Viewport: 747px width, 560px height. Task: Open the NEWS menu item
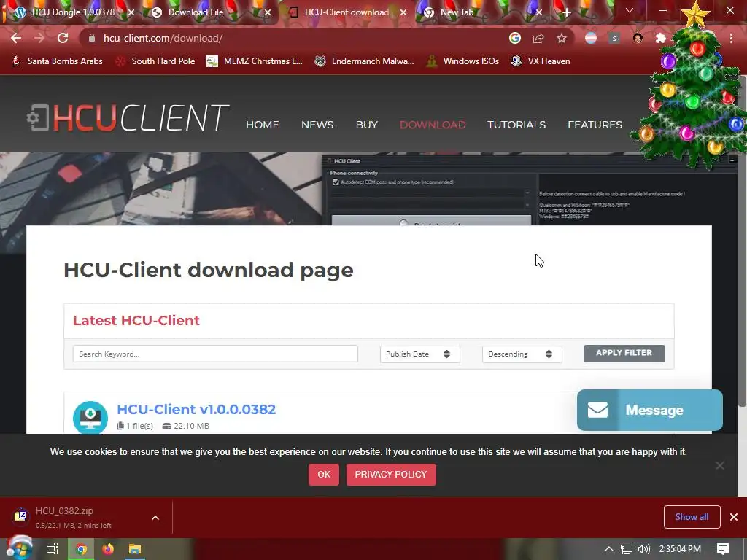point(317,125)
